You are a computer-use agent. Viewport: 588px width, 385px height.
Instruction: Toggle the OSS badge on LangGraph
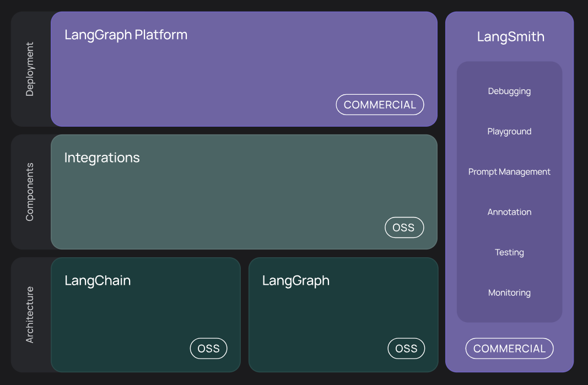[406, 348]
